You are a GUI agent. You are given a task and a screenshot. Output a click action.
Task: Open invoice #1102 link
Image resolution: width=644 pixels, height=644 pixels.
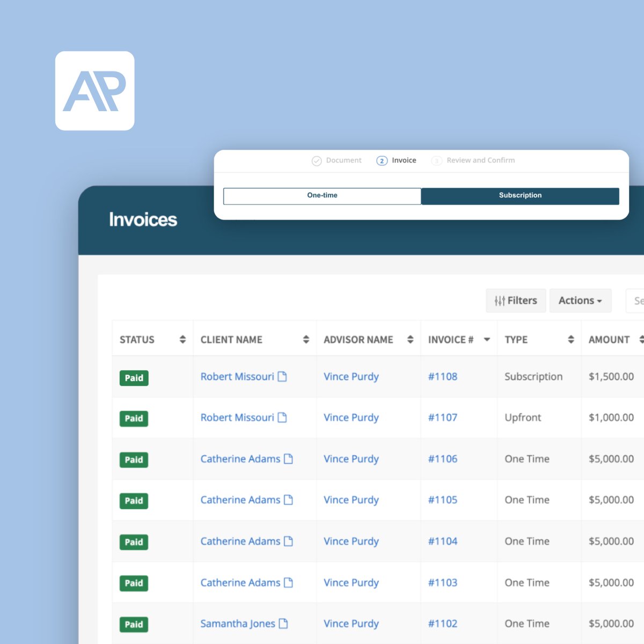[x=443, y=624]
